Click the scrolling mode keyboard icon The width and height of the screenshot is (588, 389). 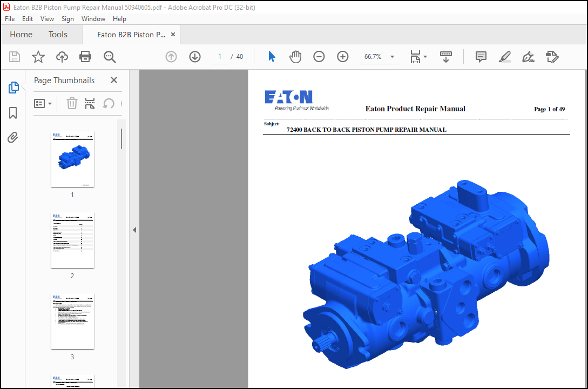(x=446, y=57)
